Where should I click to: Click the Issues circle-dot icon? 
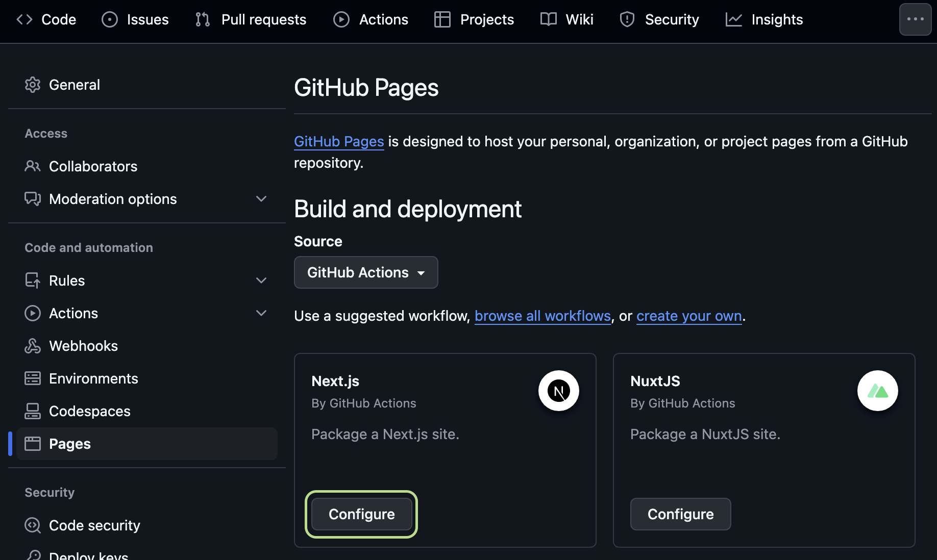pos(110,19)
